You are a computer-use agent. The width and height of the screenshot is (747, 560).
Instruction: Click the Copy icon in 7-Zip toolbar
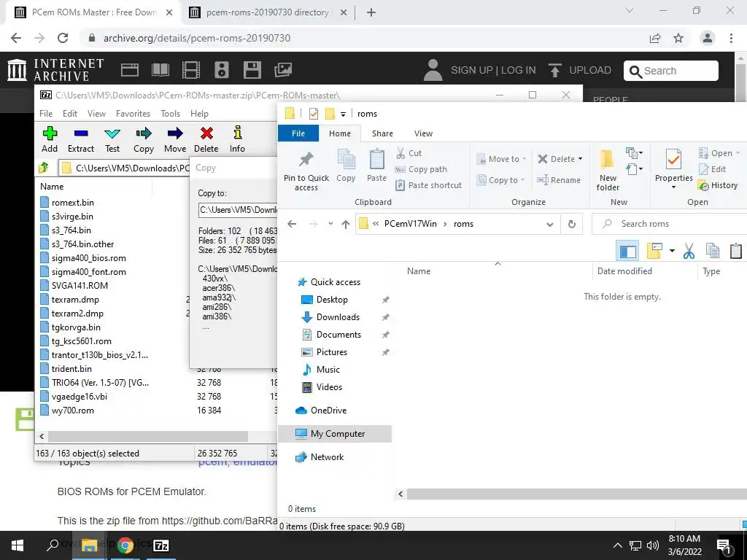144,133
